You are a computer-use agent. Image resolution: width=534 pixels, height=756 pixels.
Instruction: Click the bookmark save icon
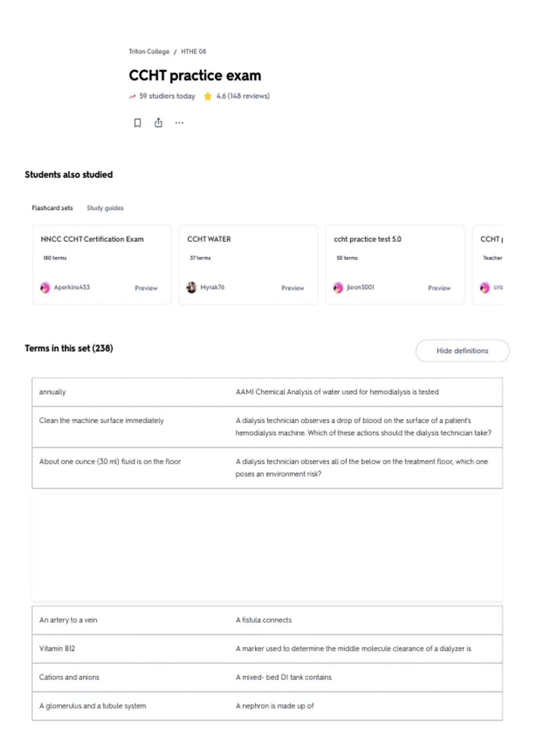click(x=138, y=123)
